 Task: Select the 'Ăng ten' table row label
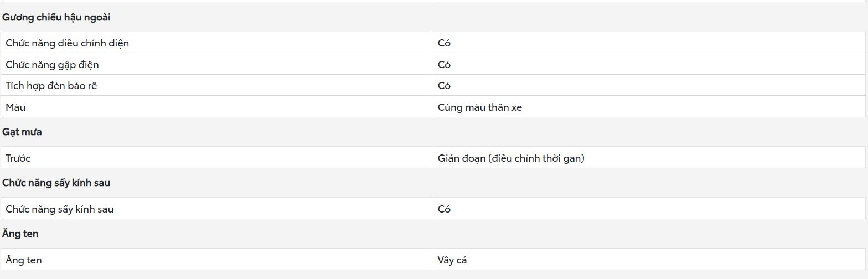click(24, 260)
